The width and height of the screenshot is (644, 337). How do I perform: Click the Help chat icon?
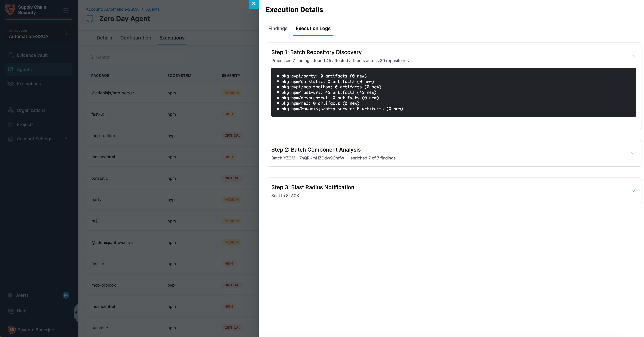click(11, 311)
